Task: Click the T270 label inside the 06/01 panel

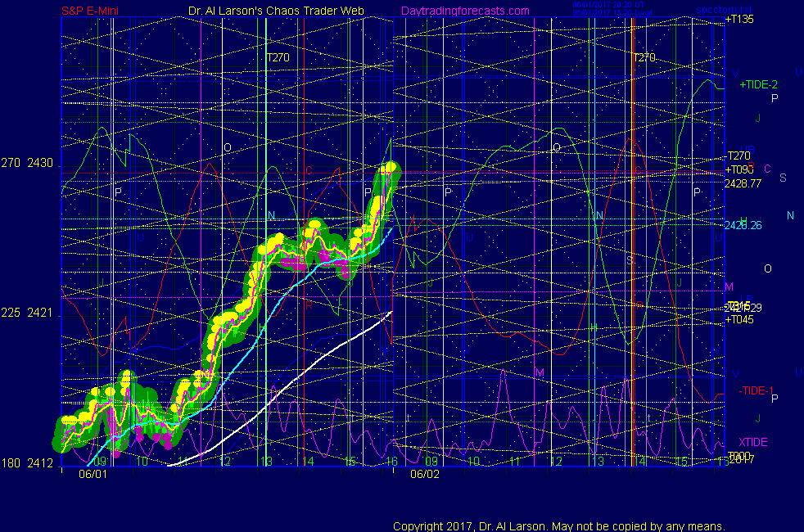Action: point(278,57)
